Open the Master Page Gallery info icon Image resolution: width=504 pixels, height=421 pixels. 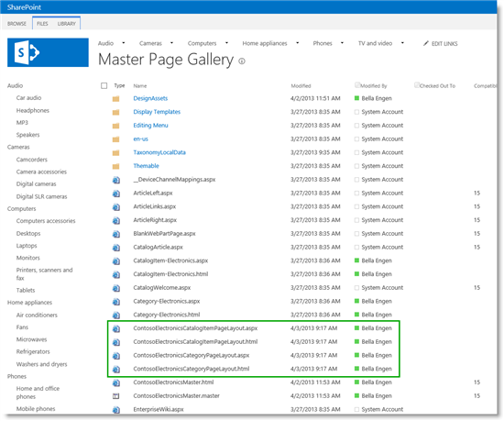click(242, 61)
